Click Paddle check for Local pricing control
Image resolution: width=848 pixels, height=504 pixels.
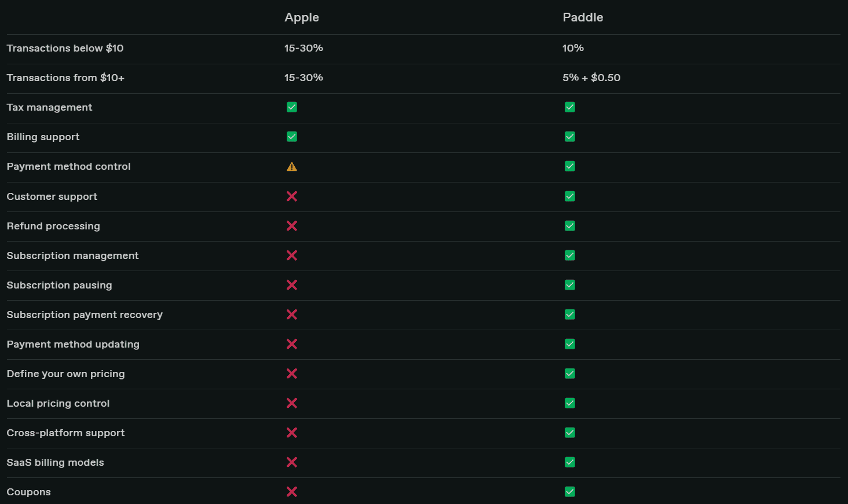[570, 403]
